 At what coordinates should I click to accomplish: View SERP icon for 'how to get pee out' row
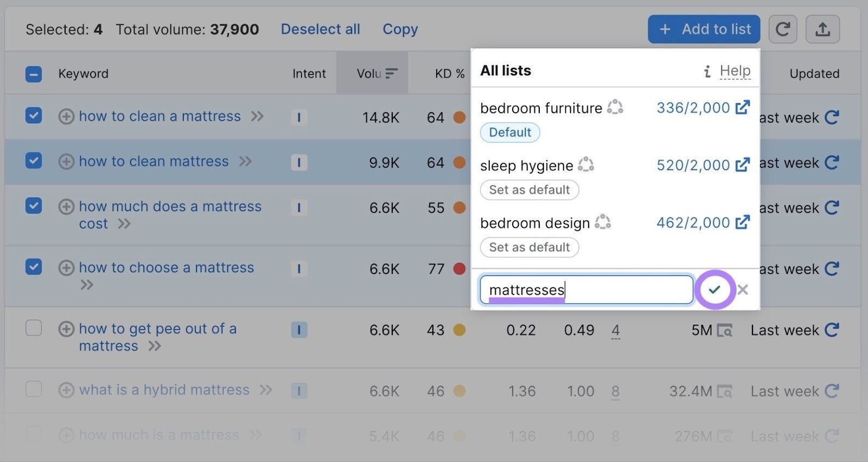[x=724, y=330]
